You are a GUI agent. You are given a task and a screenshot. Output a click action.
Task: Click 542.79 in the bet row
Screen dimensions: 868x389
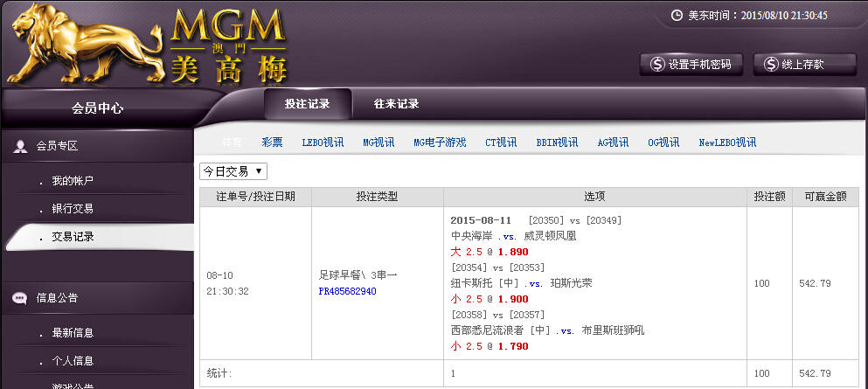click(x=815, y=283)
